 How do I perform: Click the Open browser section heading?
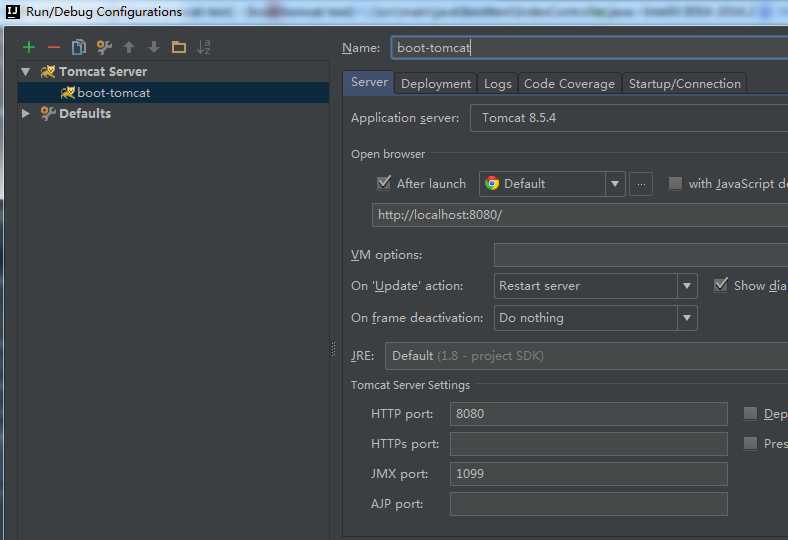pyautogui.click(x=388, y=154)
